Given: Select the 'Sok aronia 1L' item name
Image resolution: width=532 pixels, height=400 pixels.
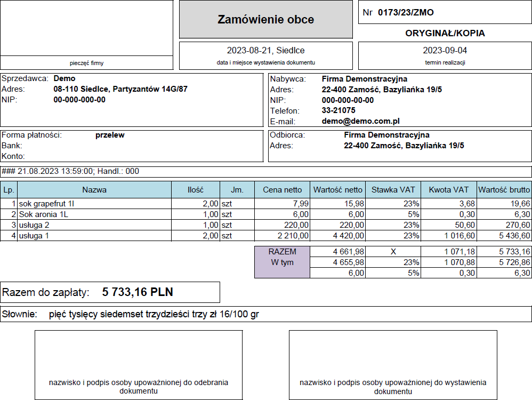Looking at the screenshot, I should tap(44, 214).
